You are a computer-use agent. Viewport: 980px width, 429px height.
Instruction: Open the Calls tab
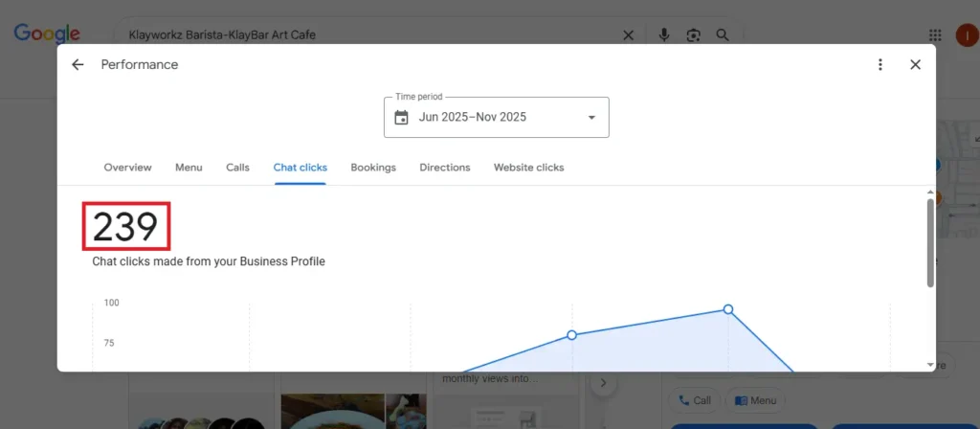tap(237, 168)
